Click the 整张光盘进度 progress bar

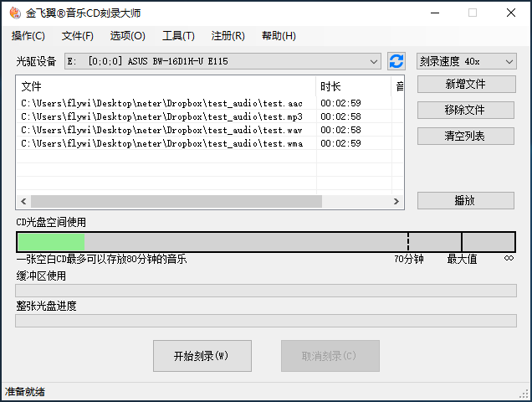(266, 321)
